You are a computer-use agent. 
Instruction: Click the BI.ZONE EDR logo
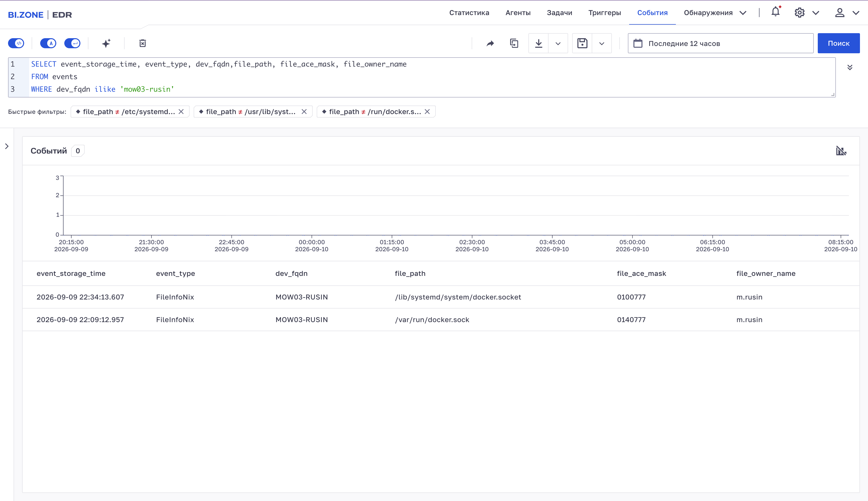tap(40, 15)
